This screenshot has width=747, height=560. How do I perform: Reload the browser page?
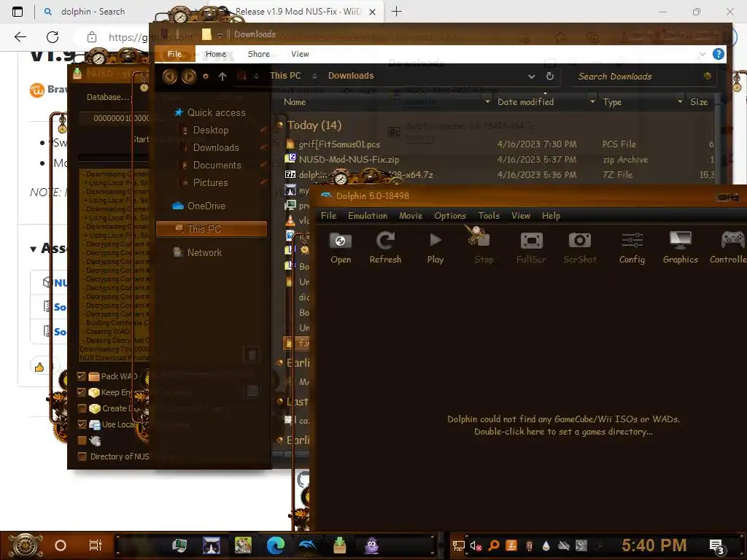[x=53, y=37]
